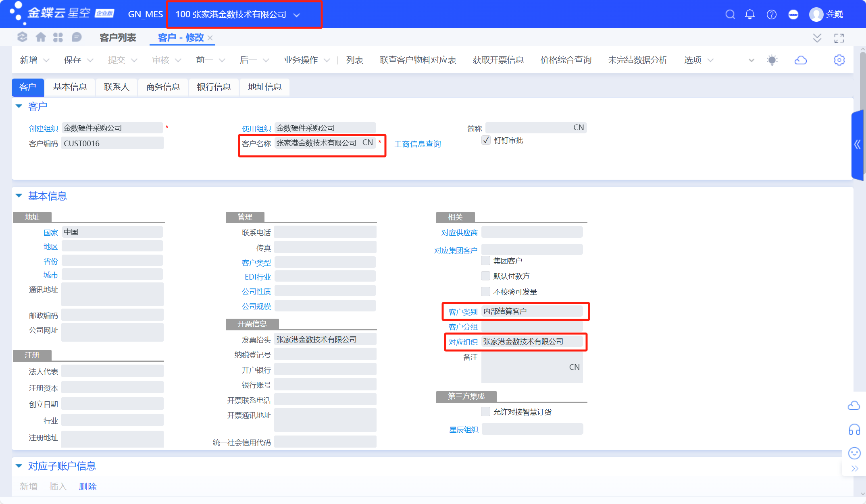866x504 pixels.
Task: Collapse the 对应子账户信息 section
Action: (19, 466)
